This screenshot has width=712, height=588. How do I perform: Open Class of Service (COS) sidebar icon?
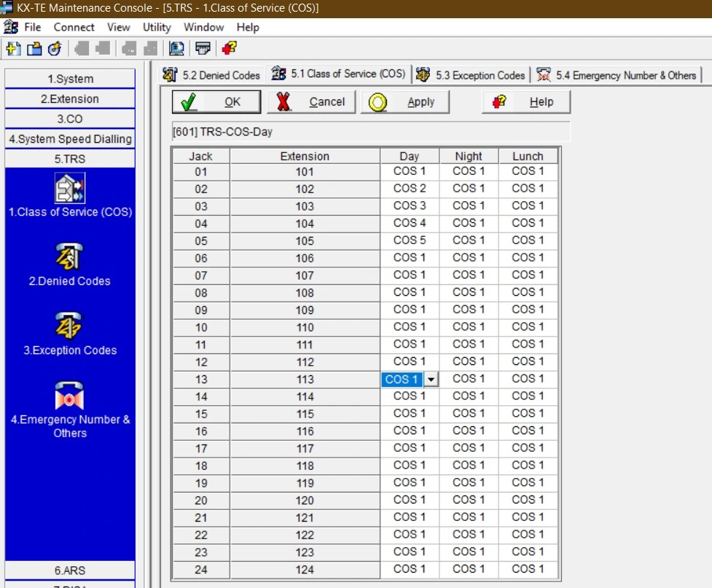point(70,188)
